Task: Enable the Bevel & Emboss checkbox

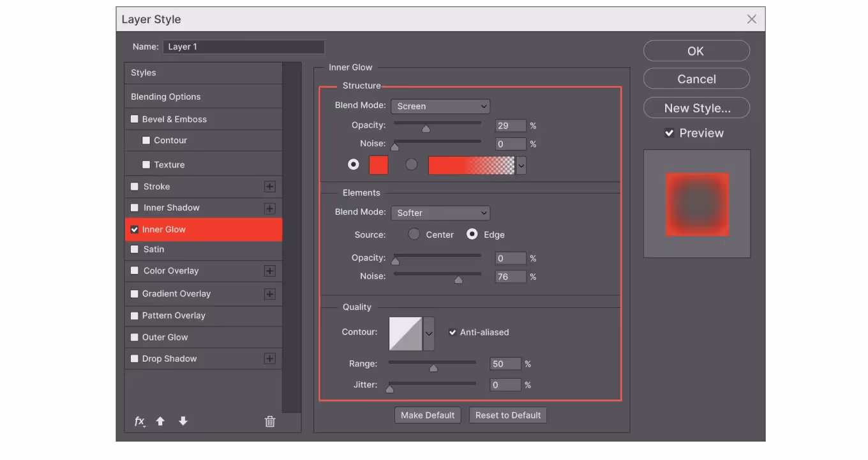Action: point(135,119)
